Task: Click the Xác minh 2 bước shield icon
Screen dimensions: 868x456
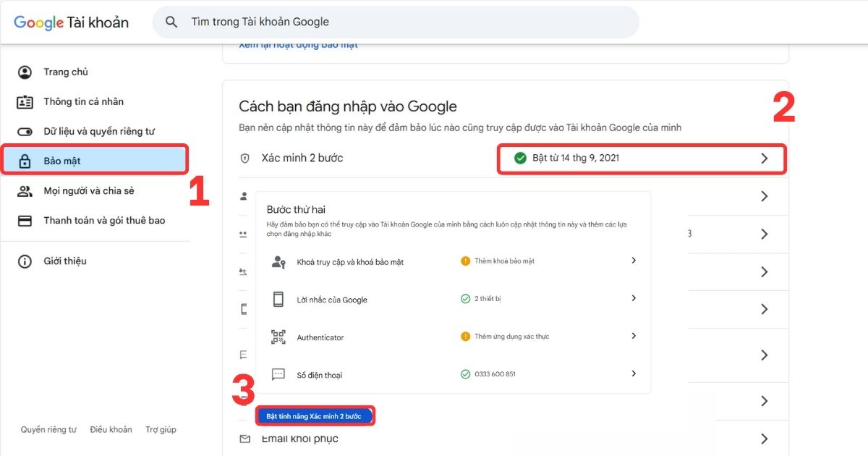Action: tap(245, 157)
